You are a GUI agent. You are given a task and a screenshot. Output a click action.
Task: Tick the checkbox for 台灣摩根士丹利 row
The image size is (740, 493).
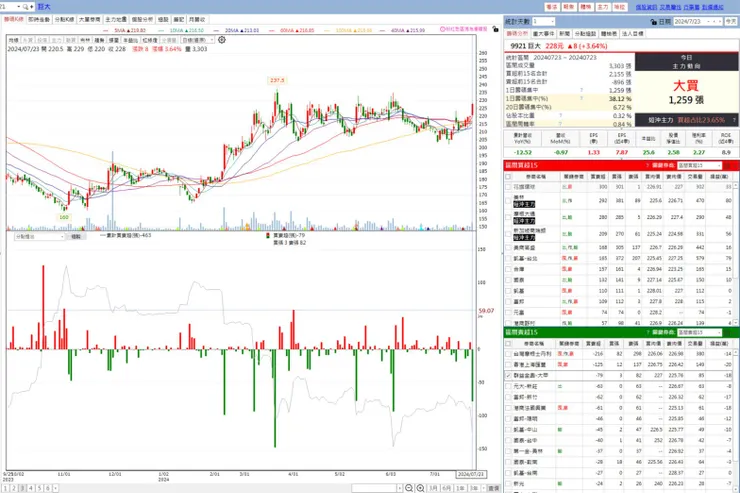click(x=508, y=353)
